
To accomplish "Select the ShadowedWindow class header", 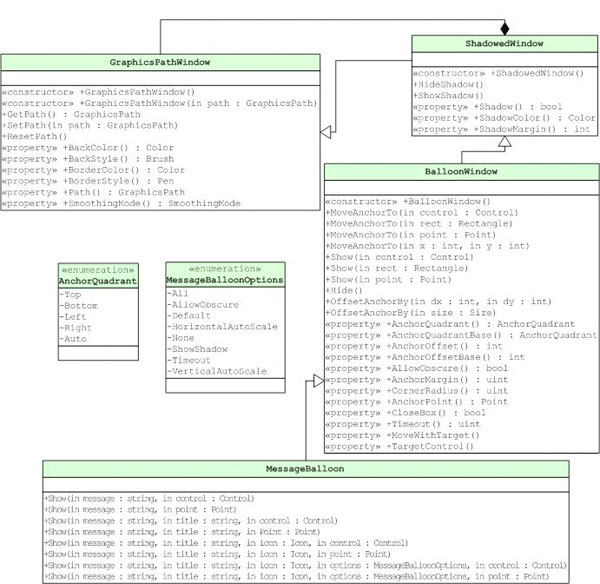I will point(504,43).
